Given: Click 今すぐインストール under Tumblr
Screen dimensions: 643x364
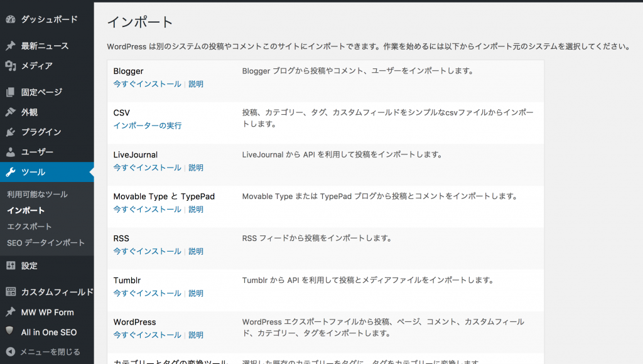Looking at the screenshot, I should 147,294.
